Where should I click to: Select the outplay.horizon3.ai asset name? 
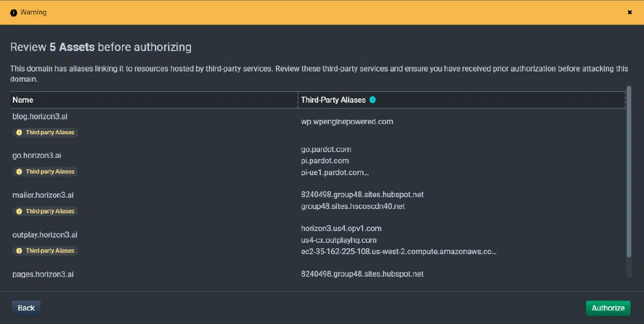(x=45, y=235)
